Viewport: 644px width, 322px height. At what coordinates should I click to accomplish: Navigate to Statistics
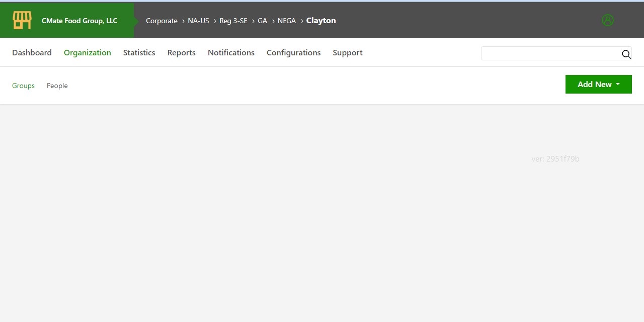(x=139, y=52)
